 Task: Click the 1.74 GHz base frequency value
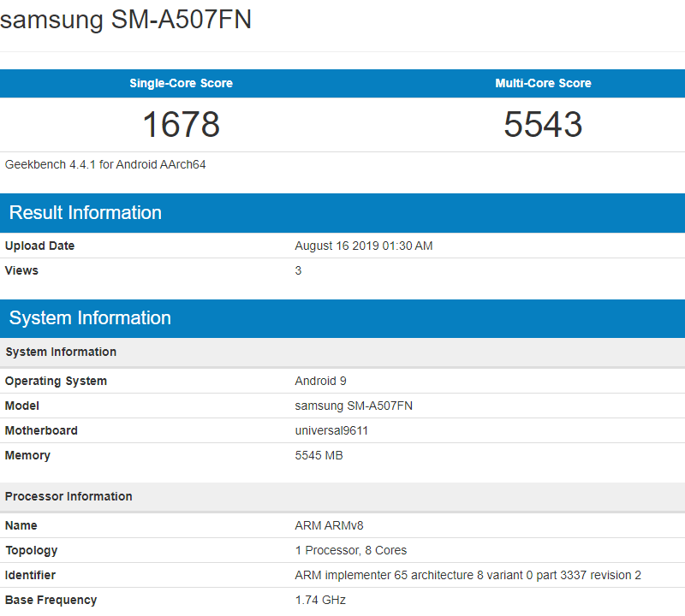[320, 600]
